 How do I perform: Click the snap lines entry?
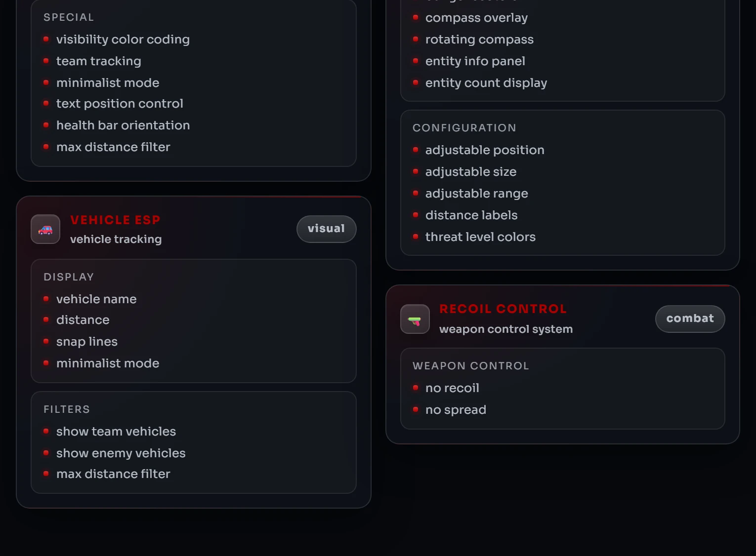coord(87,342)
